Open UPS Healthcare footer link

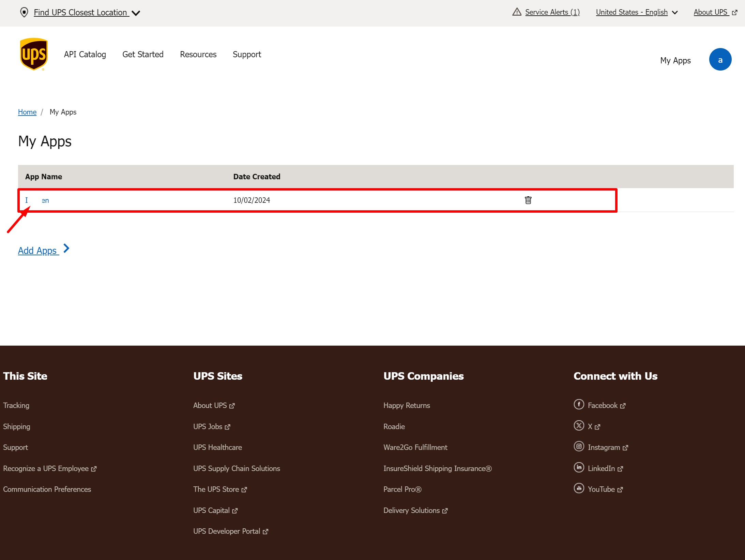click(217, 447)
